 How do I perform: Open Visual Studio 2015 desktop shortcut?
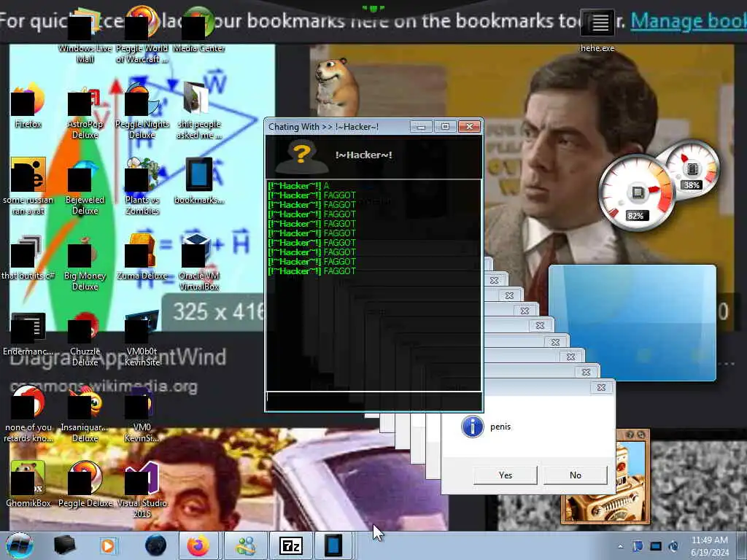coord(142,491)
